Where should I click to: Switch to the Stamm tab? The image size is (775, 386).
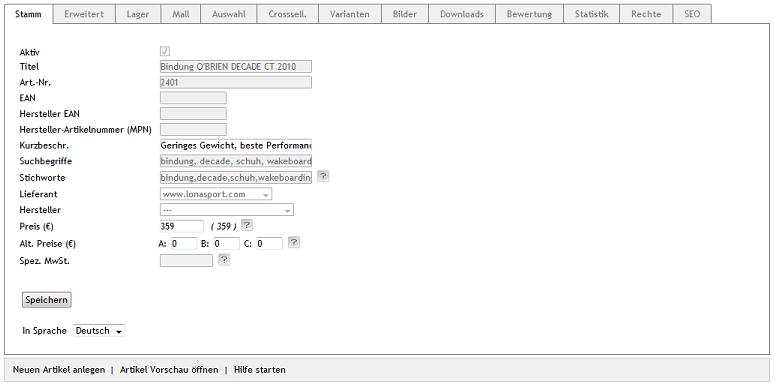[28, 14]
